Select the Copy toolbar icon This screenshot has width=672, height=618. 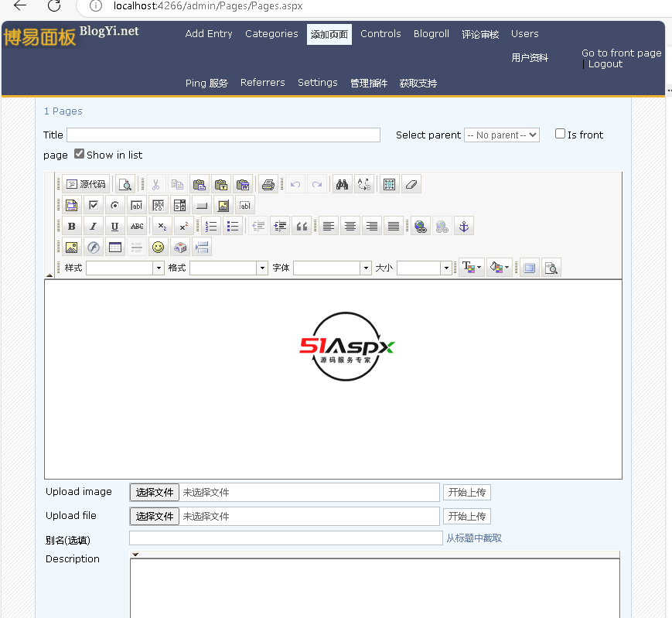coord(177,184)
